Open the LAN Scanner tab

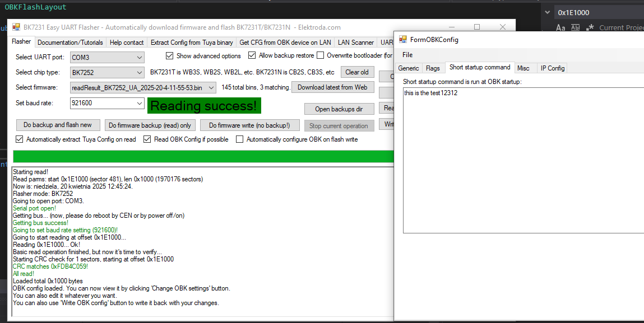pyautogui.click(x=356, y=43)
